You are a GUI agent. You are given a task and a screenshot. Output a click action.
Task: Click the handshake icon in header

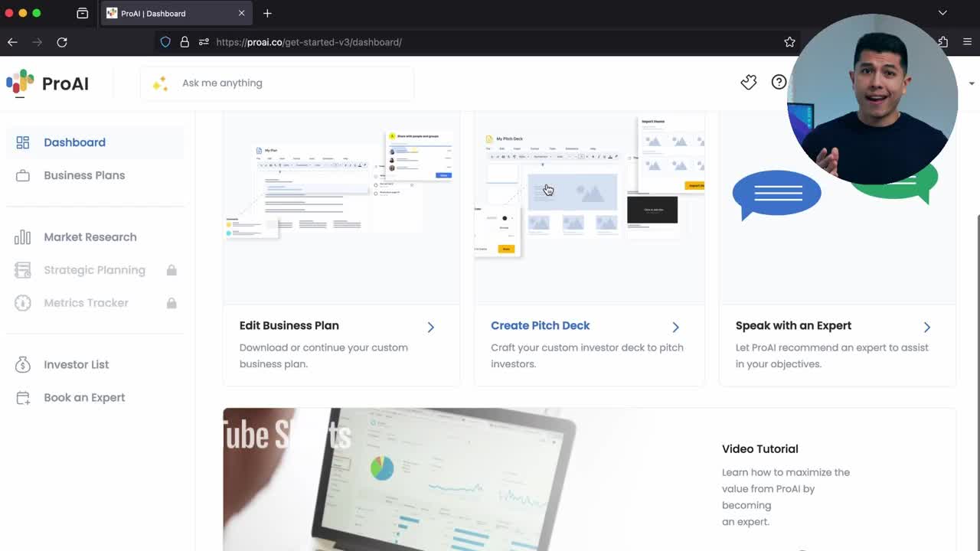[748, 83]
